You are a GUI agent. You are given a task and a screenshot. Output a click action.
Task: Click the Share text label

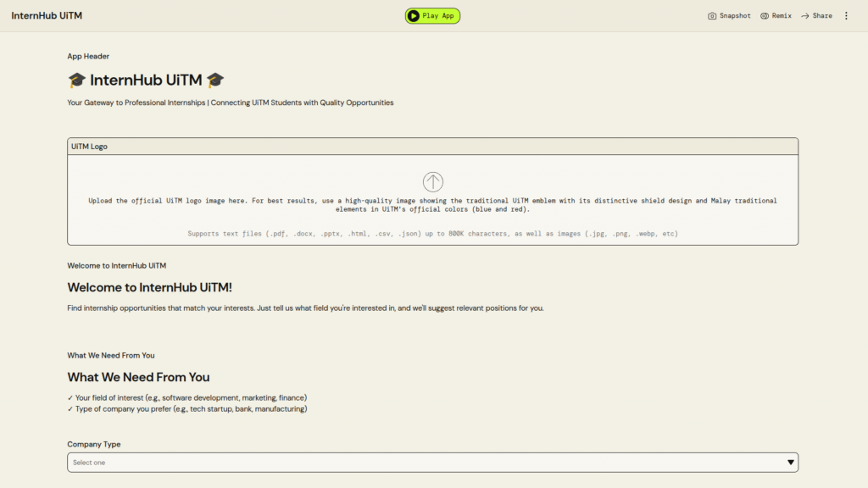(x=822, y=16)
